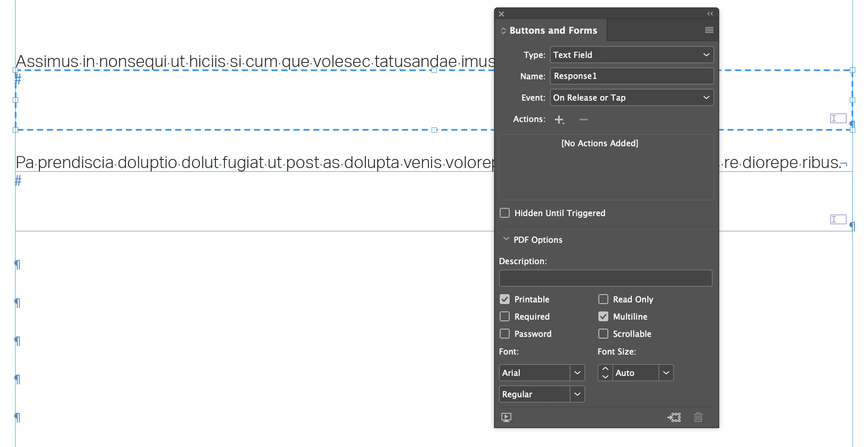
Task: Collapse panel with double-arrow icon
Action: (710, 14)
